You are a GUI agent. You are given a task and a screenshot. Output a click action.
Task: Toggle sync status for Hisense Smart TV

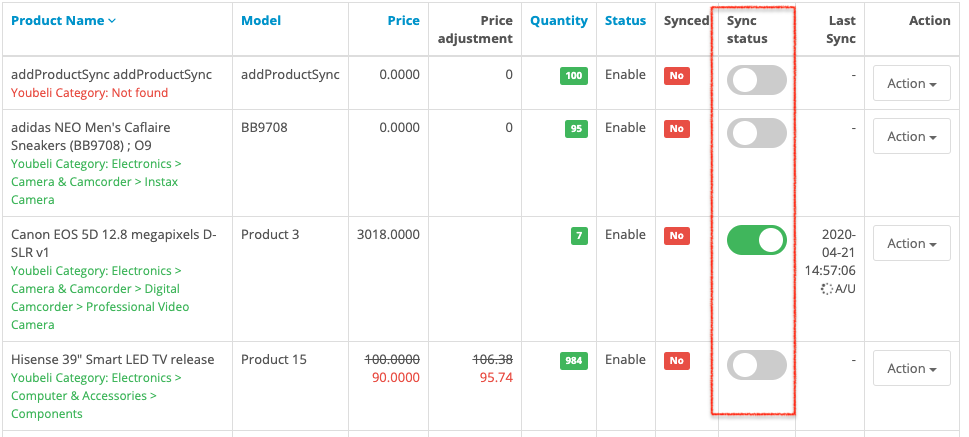[x=756, y=365]
